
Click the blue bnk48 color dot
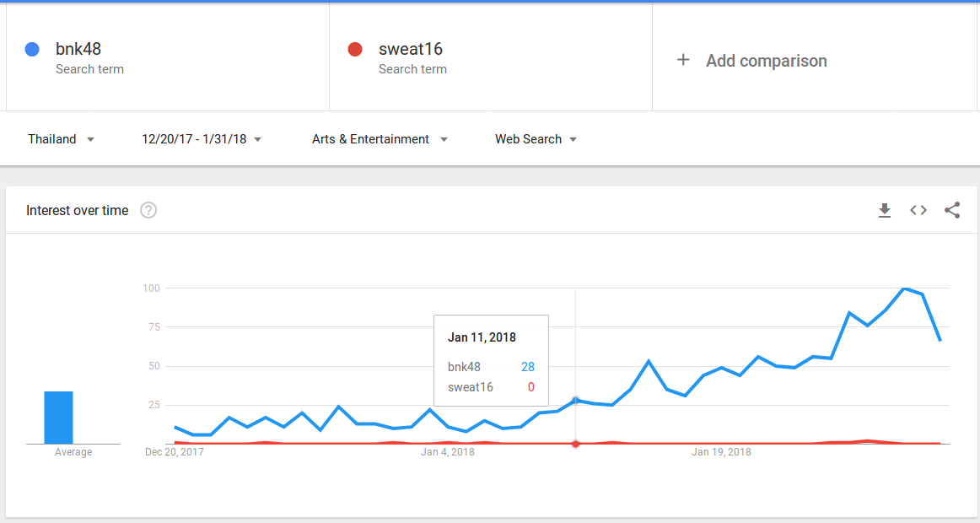click(32, 50)
